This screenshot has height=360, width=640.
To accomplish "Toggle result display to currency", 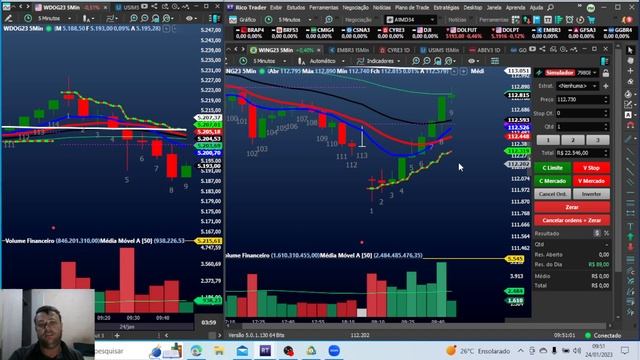I will (597, 233).
